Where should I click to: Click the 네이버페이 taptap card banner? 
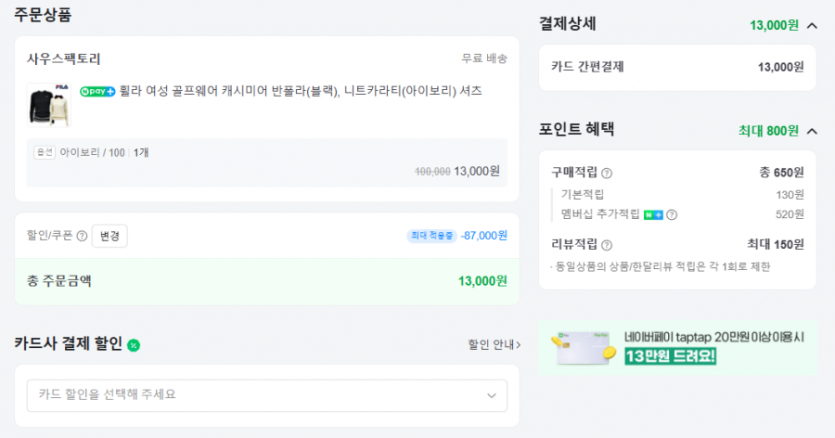pos(676,347)
